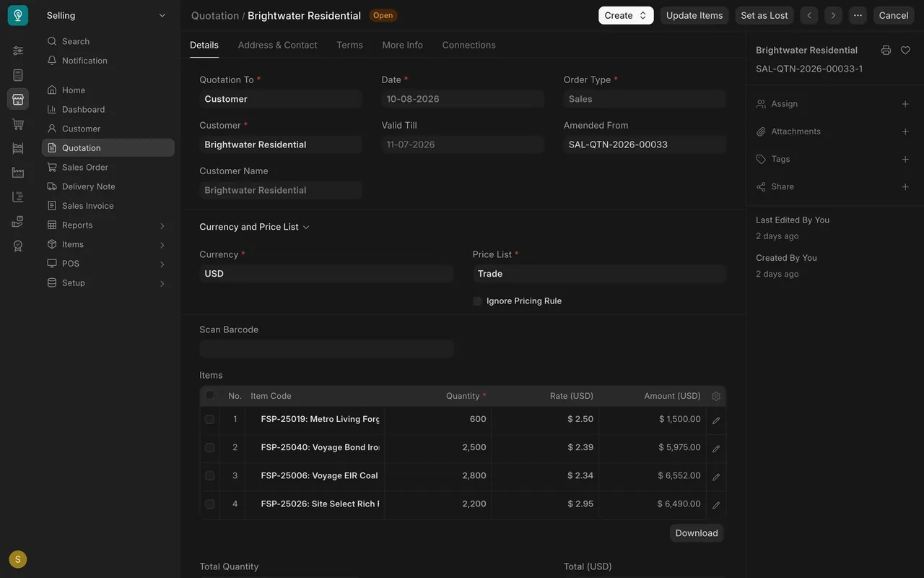Screen dimensions: 924x578
Task: Download the items table
Action: [697, 533]
